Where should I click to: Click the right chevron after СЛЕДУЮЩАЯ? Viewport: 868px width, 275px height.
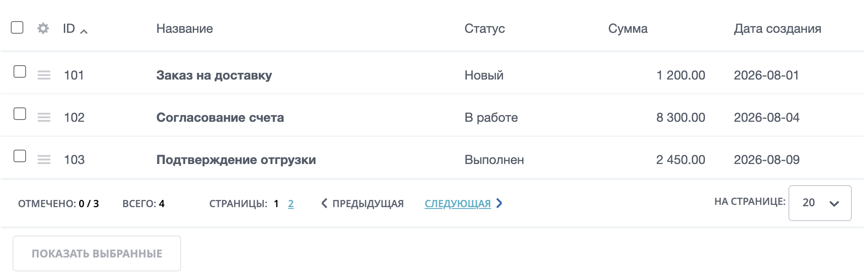point(499,203)
